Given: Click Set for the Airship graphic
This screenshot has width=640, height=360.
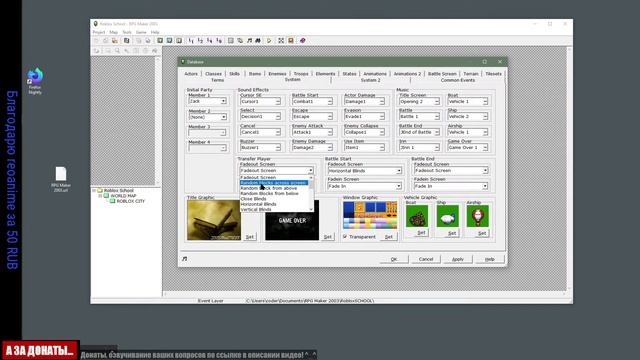Looking at the screenshot, I should coord(482,233).
